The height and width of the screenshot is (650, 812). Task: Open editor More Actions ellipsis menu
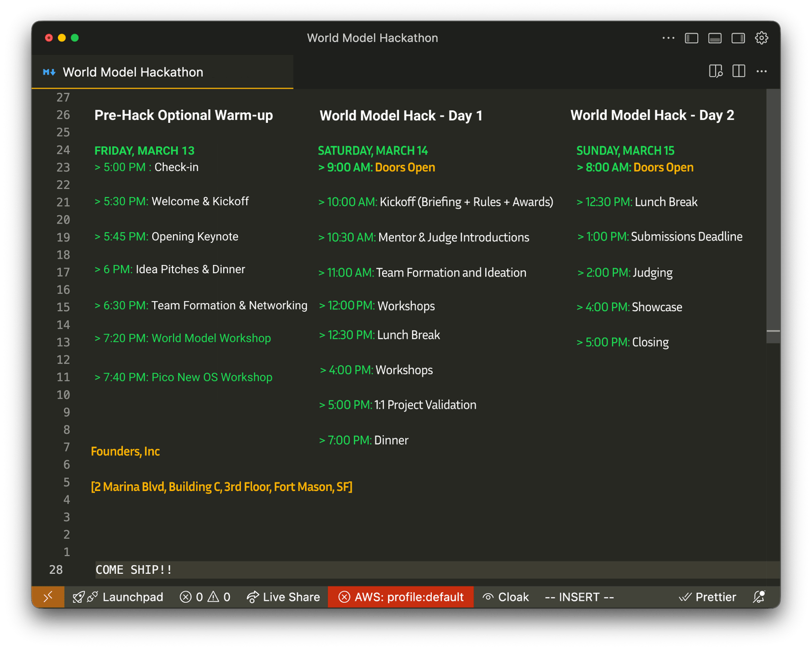(762, 72)
